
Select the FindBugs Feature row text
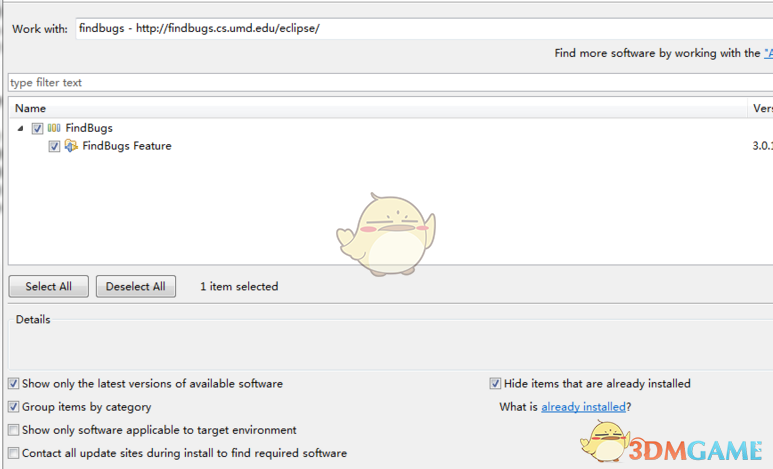pos(127,146)
